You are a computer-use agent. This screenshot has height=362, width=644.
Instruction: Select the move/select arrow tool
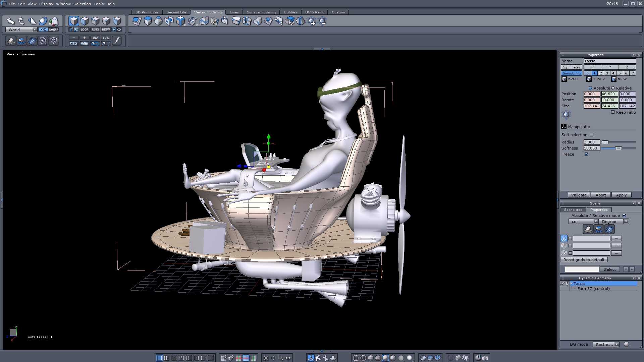pos(10,21)
